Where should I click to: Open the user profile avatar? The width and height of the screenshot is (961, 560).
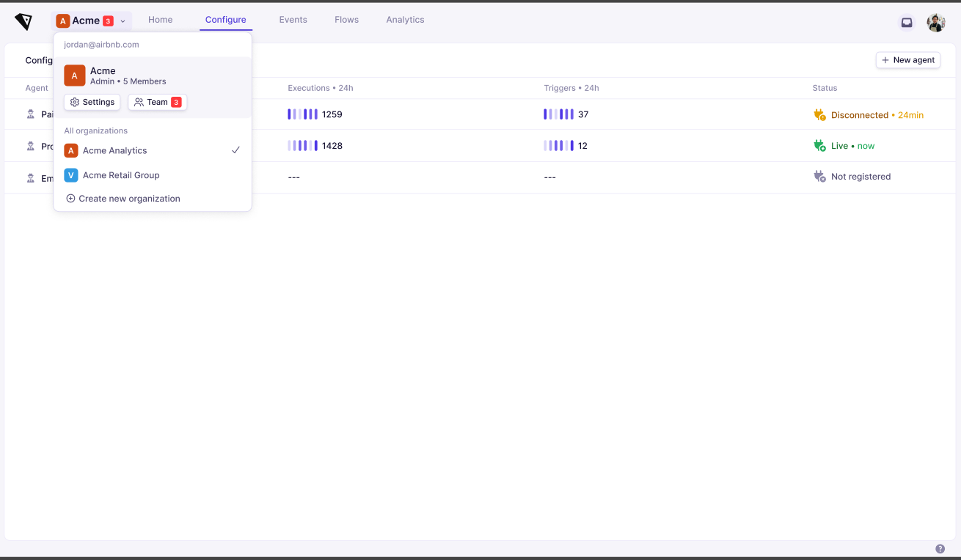936,23
